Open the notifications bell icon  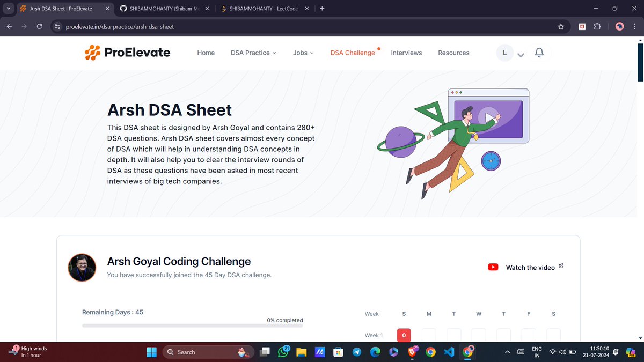tap(539, 53)
